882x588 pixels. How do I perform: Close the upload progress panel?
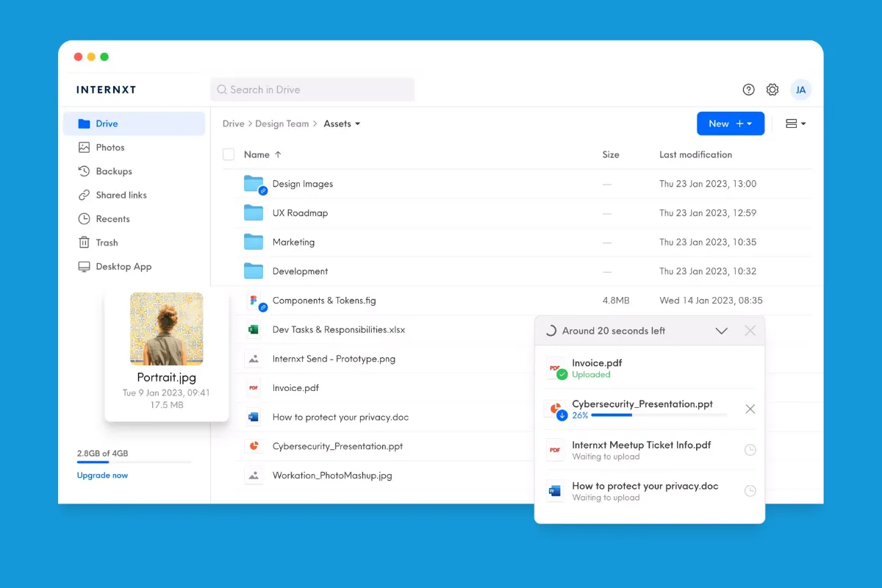pyautogui.click(x=750, y=331)
